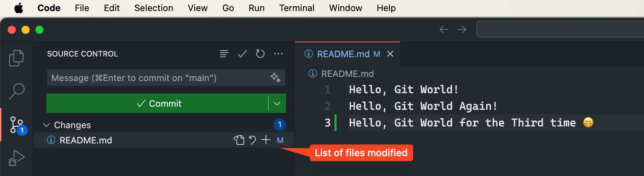Click line 2 'Hello, Git World Again!'

pyautogui.click(x=423, y=106)
